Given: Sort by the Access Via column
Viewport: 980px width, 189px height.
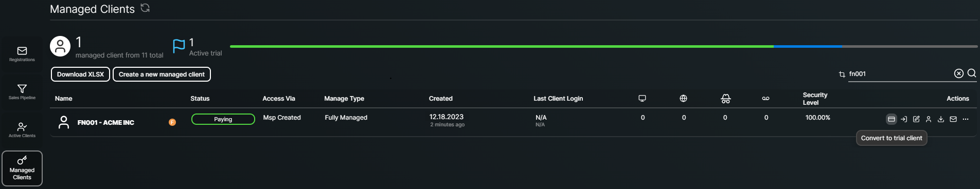Looking at the screenshot, I should click(x=279, y=99).
